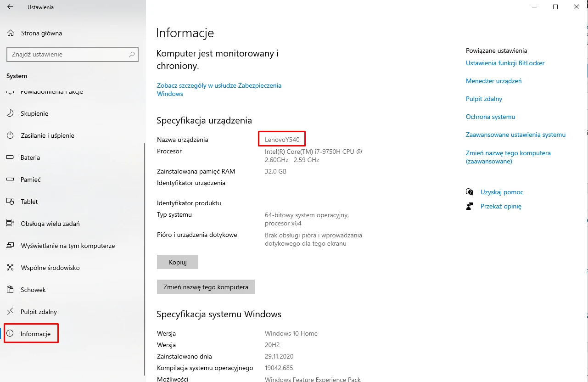Click Zmień nazwę tego komputera button
Viewport: 588px width, 382px height.
pos(206,287)
